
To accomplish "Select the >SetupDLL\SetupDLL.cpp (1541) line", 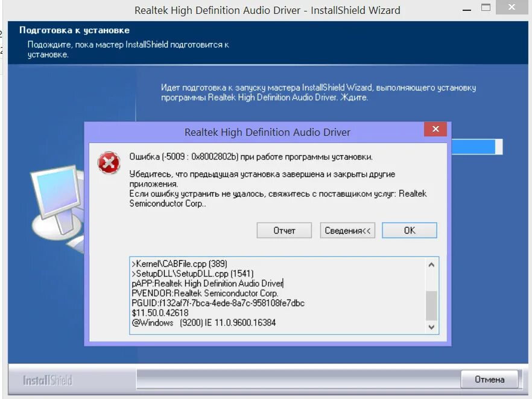I will pos(192,273).
